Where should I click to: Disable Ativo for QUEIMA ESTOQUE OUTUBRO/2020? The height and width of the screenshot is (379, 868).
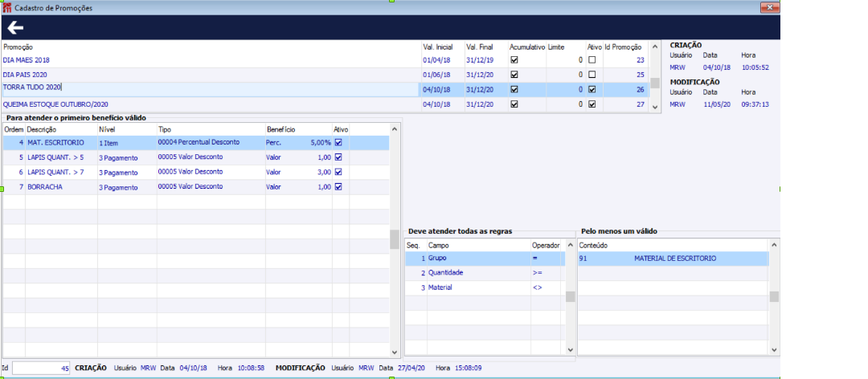pyautogui.click(x=592, y=104)
